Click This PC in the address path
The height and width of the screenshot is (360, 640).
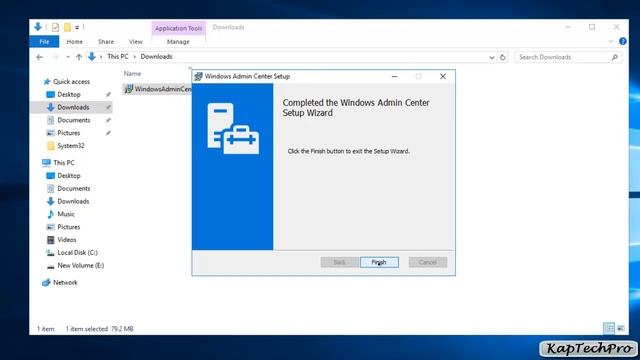[x=118, y=57]
